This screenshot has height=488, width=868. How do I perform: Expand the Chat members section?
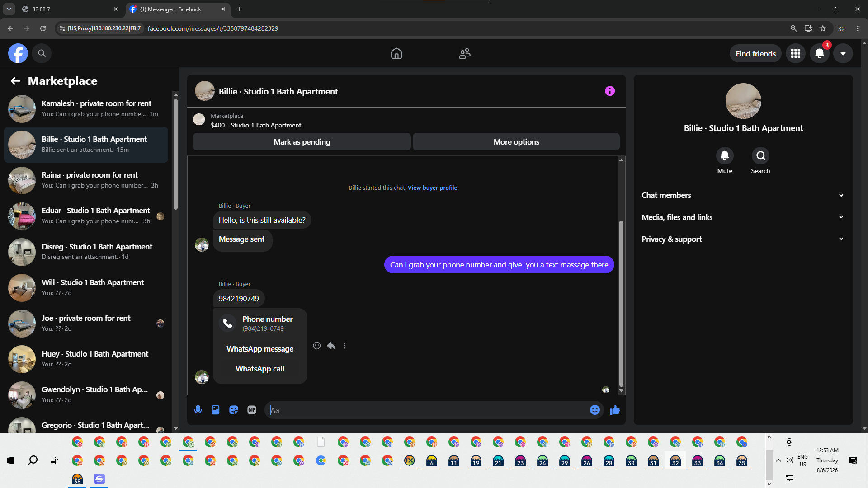743,195
